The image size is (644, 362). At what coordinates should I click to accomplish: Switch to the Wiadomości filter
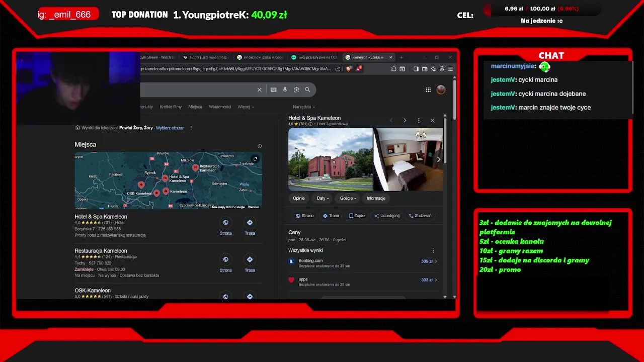[220, 107]
